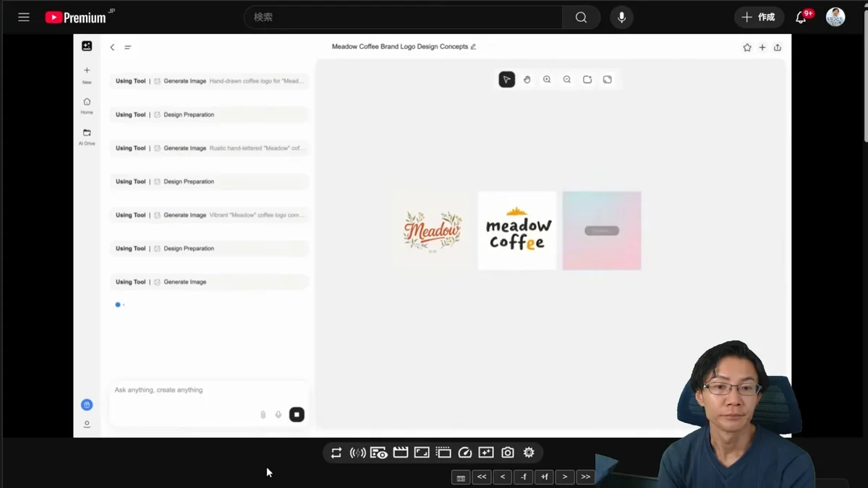Click the chat microphone icon
The height and width of the screenshot is (488, 868).
(x=278, y=414)
